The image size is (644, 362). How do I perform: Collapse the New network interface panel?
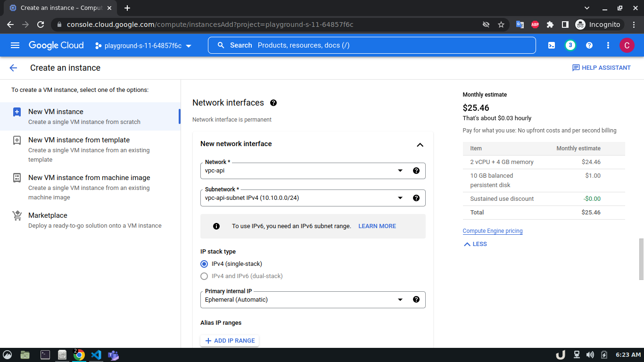point(420,145)
